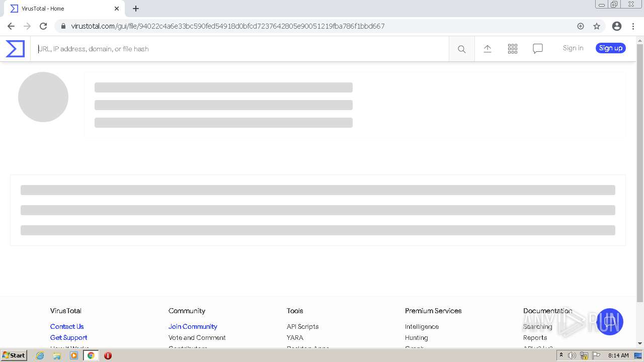Open the YARA link
This screenshot has height=362, width=644.
[x=295, y=337]
